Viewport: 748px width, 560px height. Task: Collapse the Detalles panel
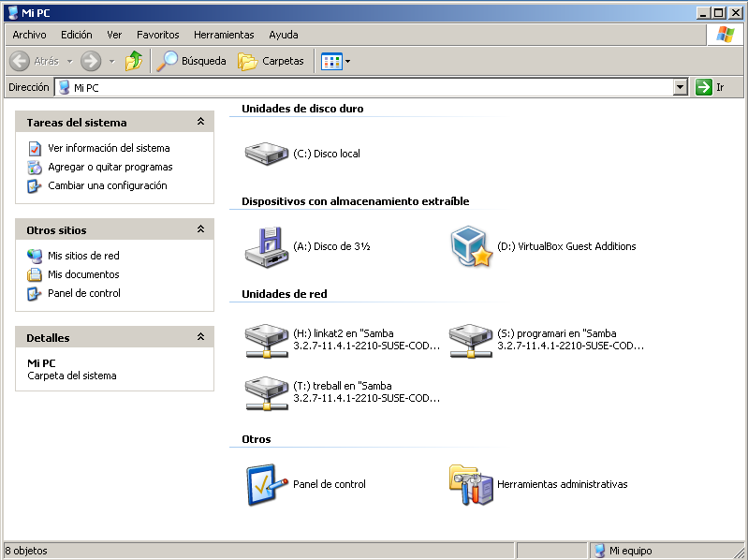click(x=200, y=337)
